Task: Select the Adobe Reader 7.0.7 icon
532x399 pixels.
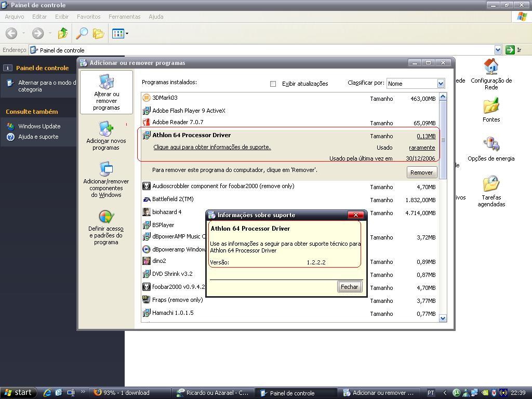Action: click(x=146, y=122)
